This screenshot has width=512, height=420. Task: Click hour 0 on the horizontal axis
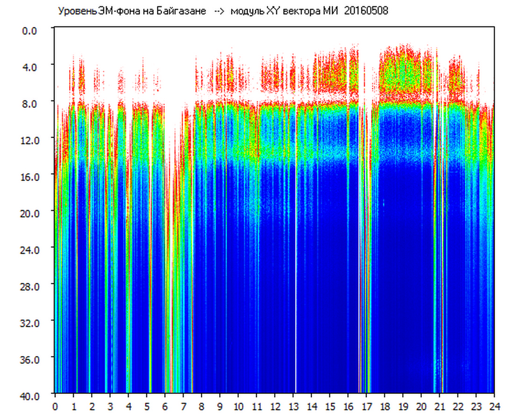click(55, 406)
